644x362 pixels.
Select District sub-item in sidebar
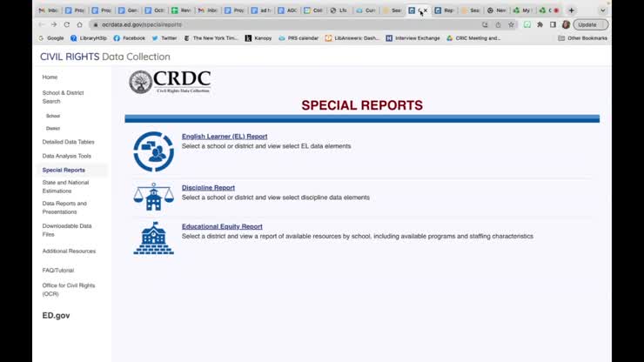coord(53,129)
